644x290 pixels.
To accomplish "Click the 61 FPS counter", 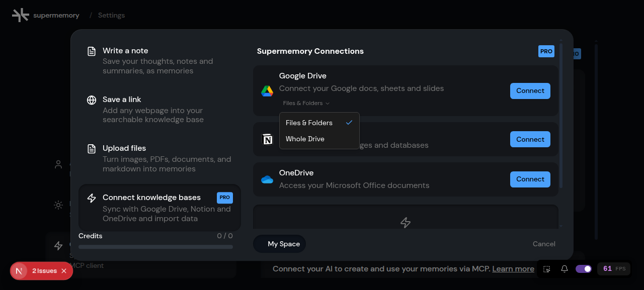I will (x=614, y=269).
